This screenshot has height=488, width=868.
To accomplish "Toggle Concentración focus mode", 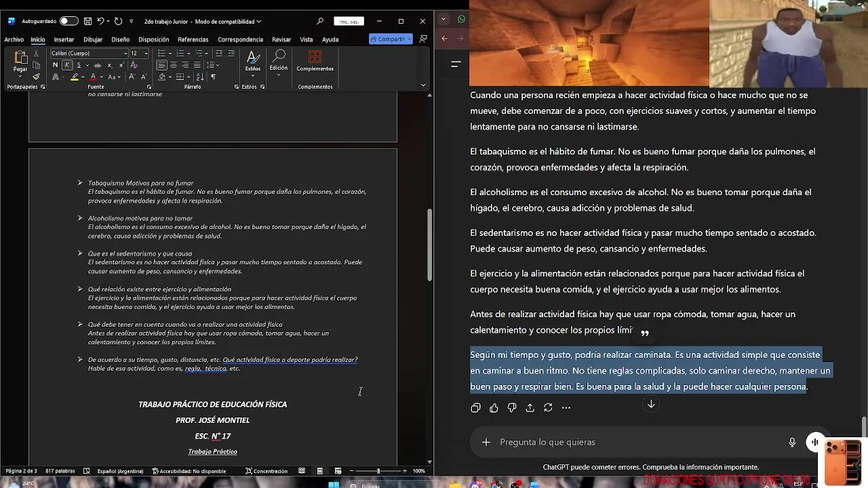I will 267,471.
